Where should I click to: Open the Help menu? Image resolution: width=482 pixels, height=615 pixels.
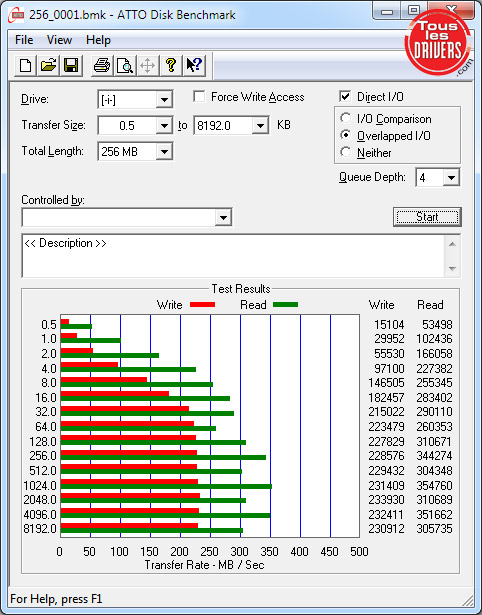[98, 40]
